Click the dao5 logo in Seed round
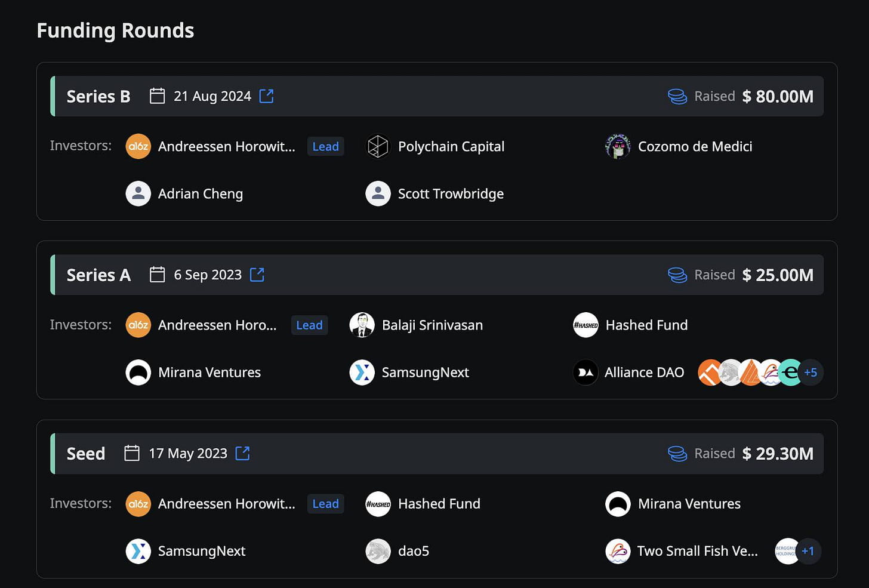The image size is (869, 588). click(x=378, y=551)
